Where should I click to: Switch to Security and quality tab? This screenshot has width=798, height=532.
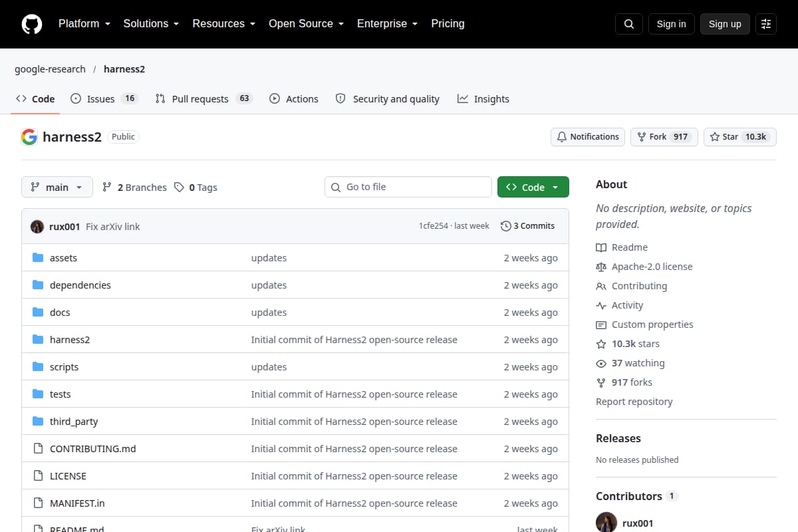pos(387,99)
